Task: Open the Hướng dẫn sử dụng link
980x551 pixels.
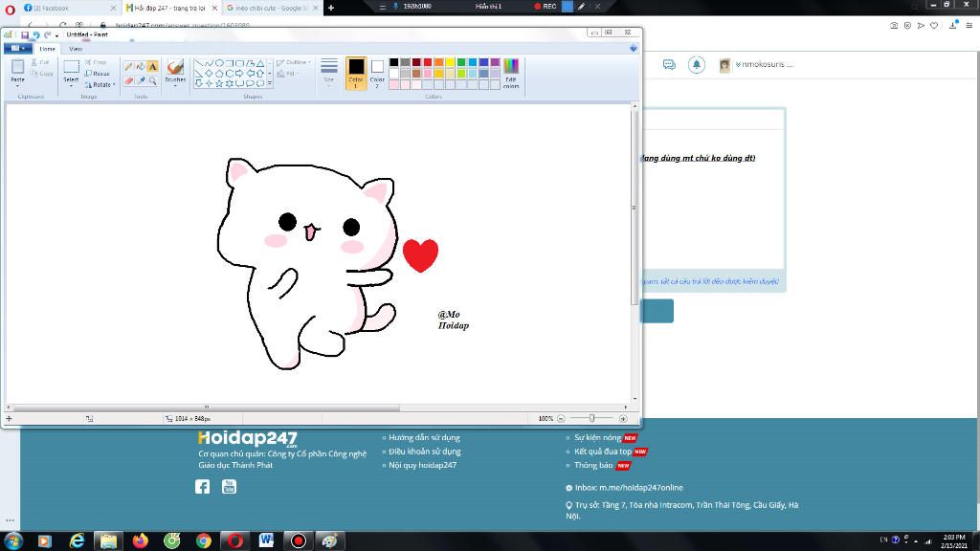Action: click(x=424, y=437)
